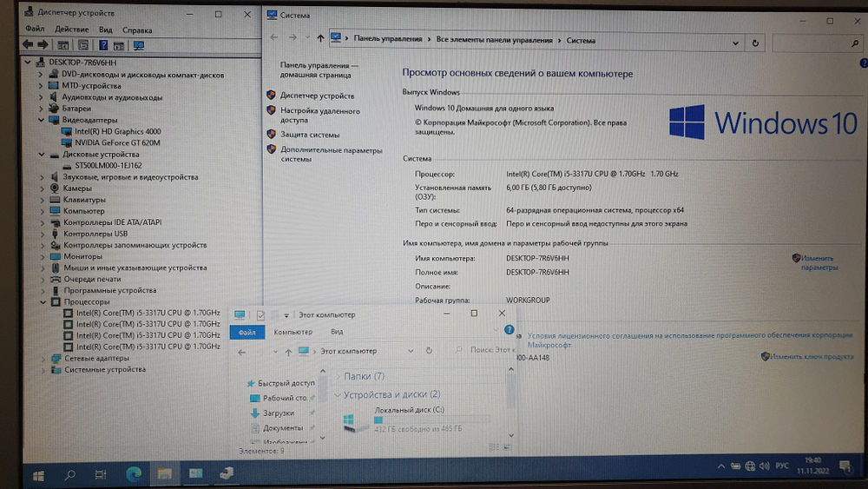Open Диспетчер устройств link in System window
The width and height of the screenshot is (868, 489).
[317, 96]
